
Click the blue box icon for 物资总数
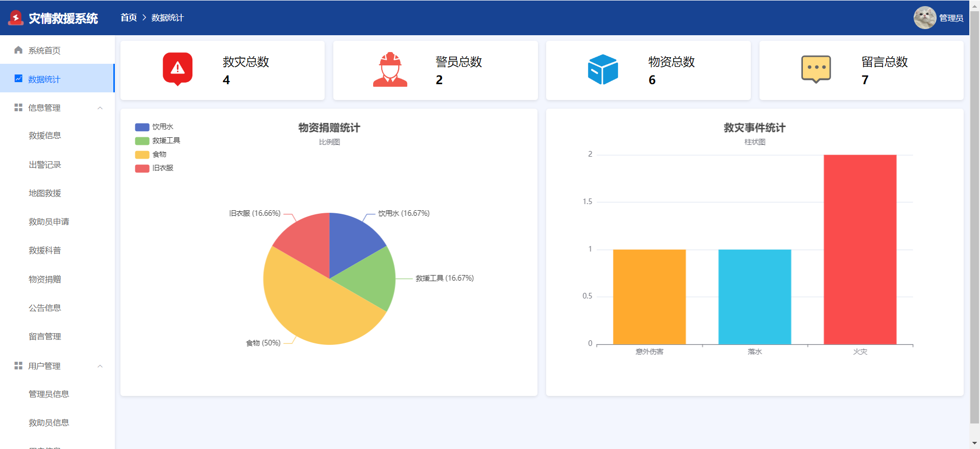(x=603, y=69)
